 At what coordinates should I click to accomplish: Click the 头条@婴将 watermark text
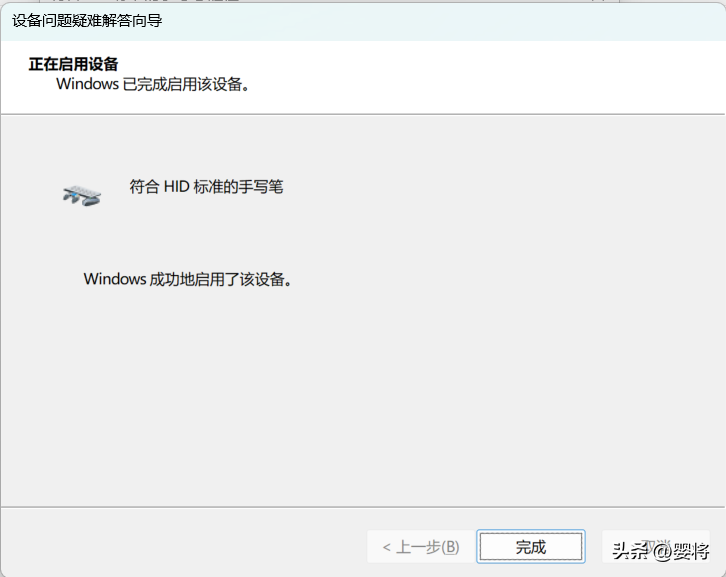[x=661, y=551]
